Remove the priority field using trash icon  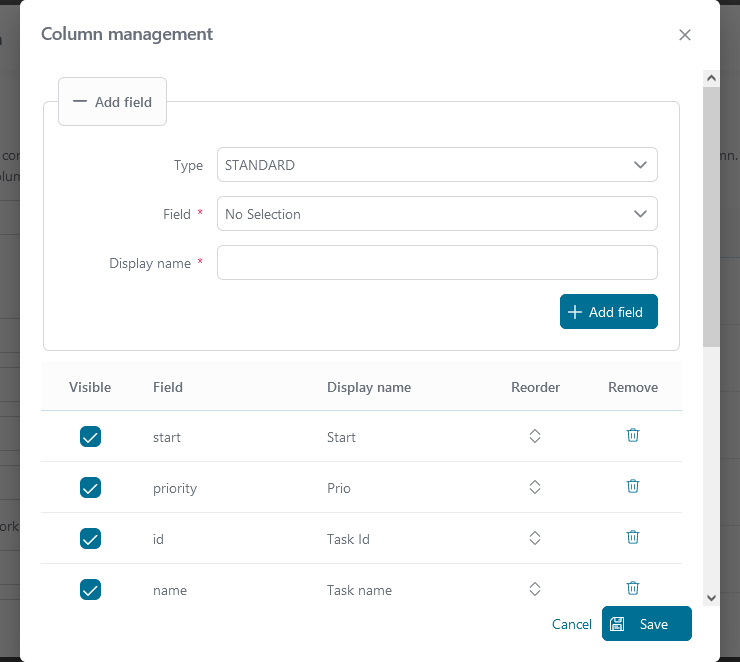632,487
